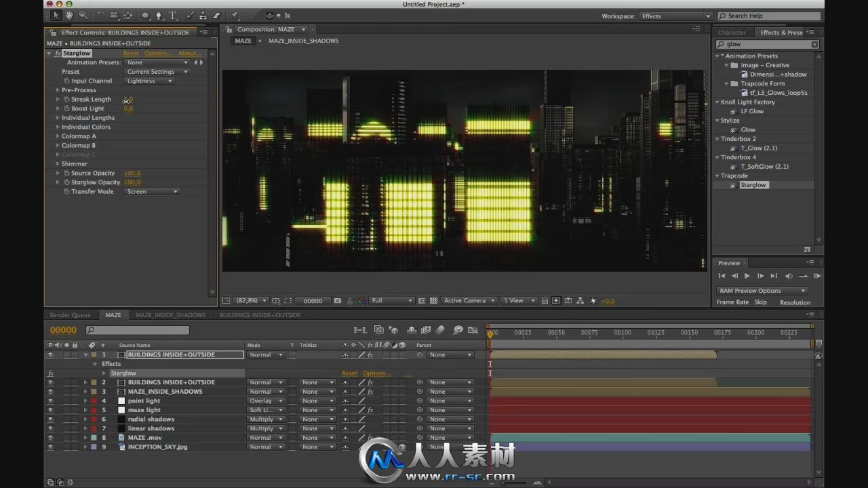This screenshot has width=868, height=488.
Task: Select the Rotation tool
Action: 101,15
